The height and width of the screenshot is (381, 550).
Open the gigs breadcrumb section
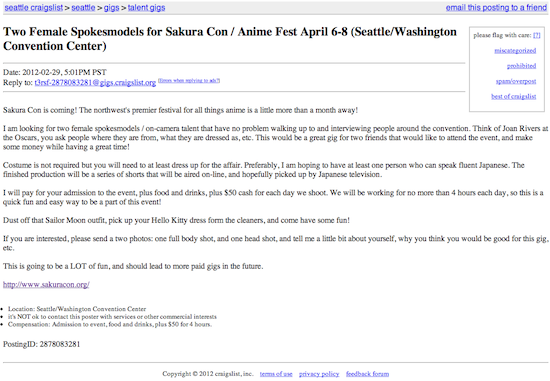tap(112, 8)
